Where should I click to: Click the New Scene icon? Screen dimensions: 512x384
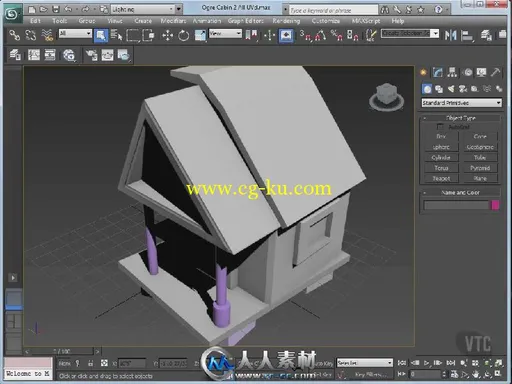[31, 9]
